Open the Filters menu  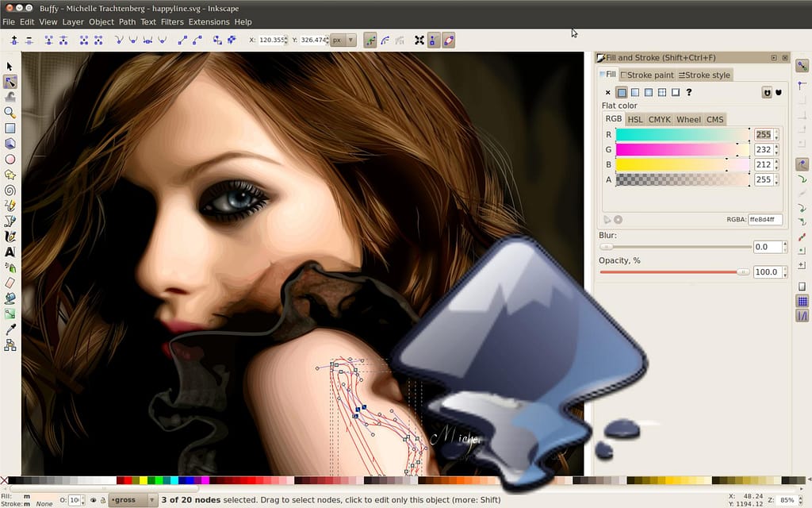point(171,21)
